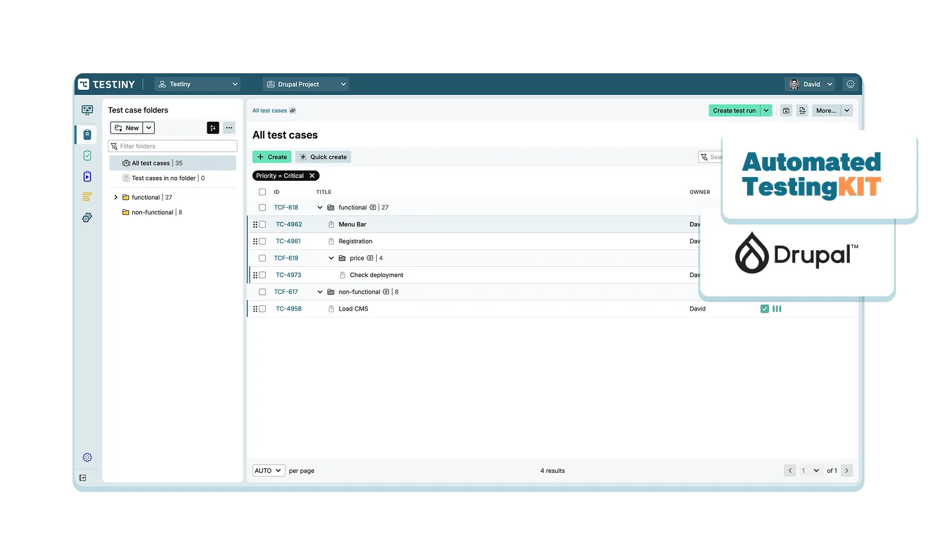
Task: Collapse the price folder row
Action: [331, 258]
